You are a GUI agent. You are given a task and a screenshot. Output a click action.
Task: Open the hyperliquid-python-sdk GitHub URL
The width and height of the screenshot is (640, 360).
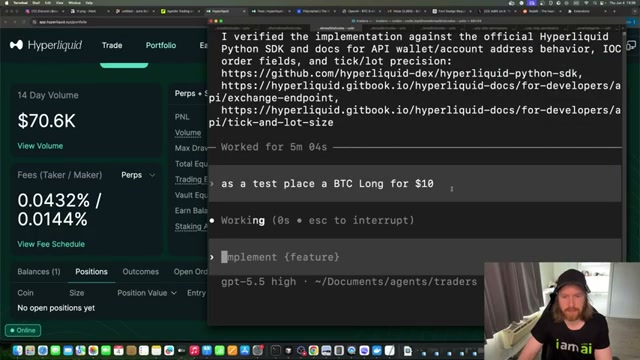point(402,73)
